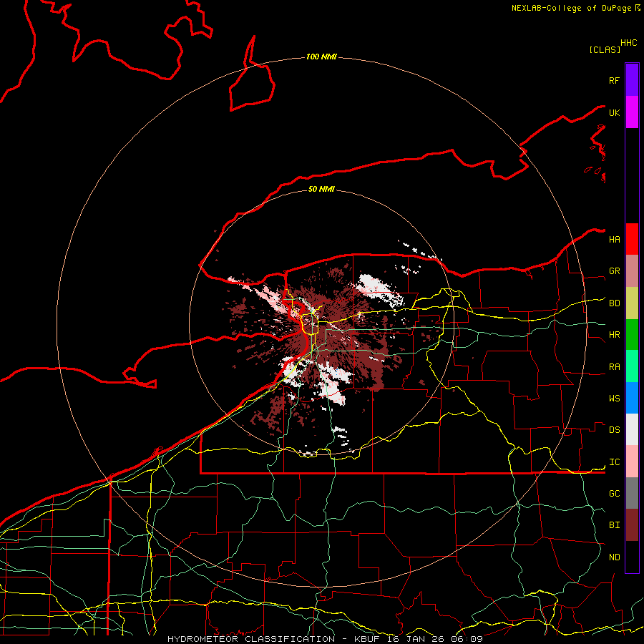Viewport: 644px width, 644px height.
Task: Click the "WS" legend label
Action: [x=614, y=399]
